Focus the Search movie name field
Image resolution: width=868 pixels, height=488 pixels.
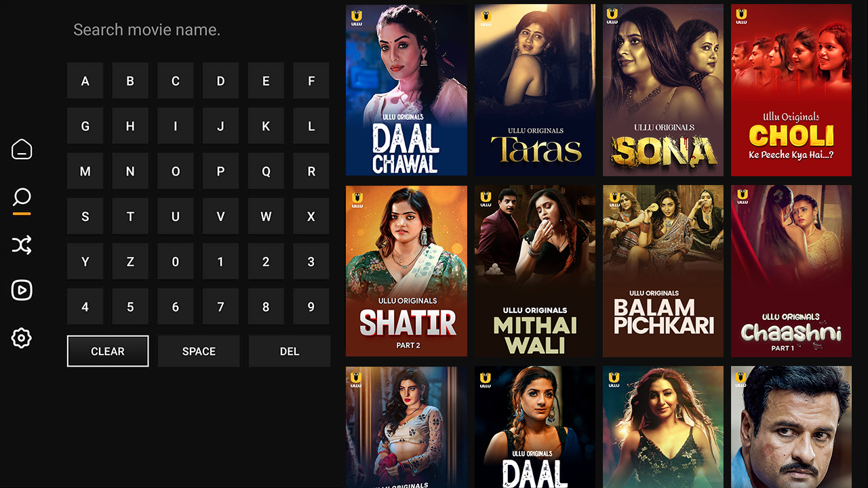[198, 30]
